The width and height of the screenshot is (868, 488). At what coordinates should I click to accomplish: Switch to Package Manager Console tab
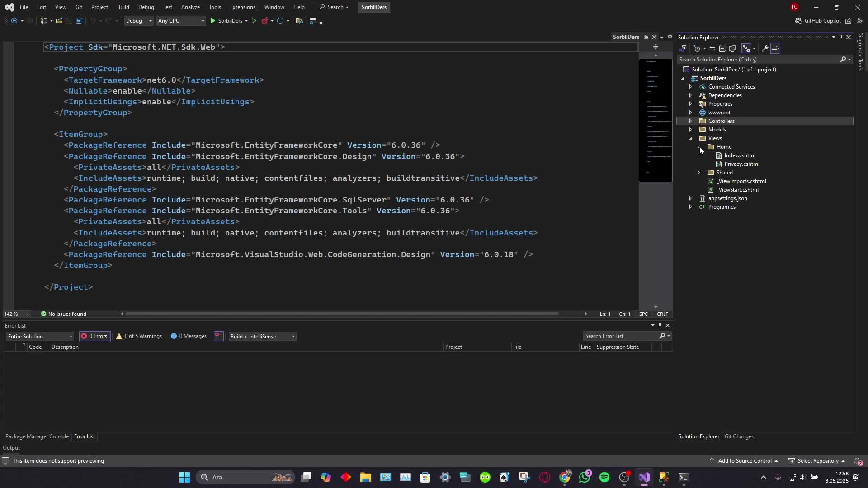pos(37,436)
